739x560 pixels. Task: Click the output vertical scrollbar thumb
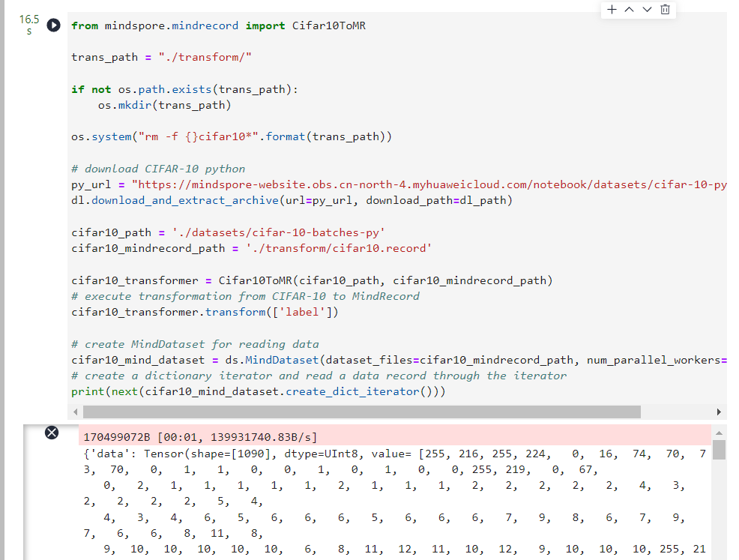pos(719,449)
